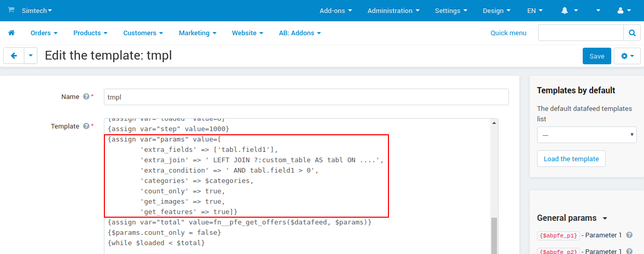Go to the home dashboard icon
Viewport: 644px width, 254px height.
click(11, 33)
